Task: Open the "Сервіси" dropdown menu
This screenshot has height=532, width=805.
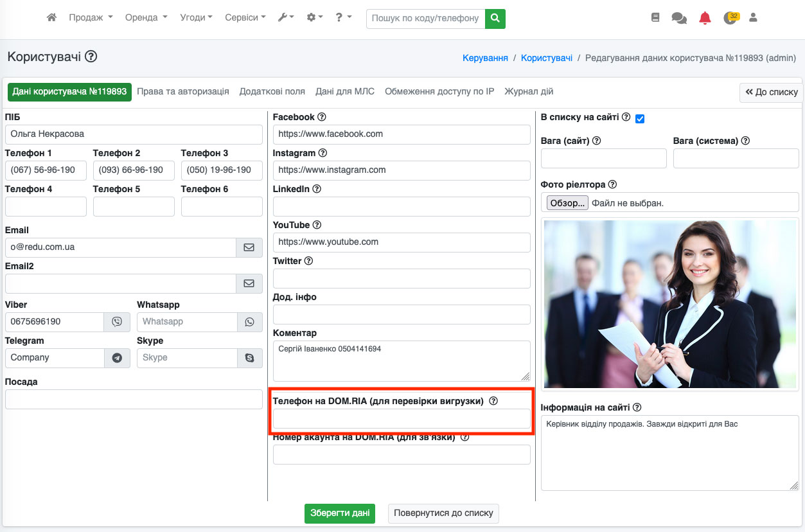Action: point(245,18)
